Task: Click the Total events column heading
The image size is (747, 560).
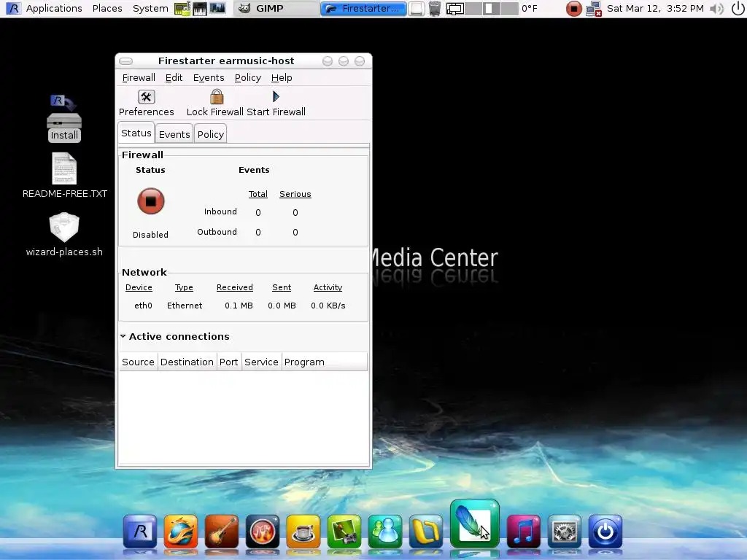Action: click(258, 194)
